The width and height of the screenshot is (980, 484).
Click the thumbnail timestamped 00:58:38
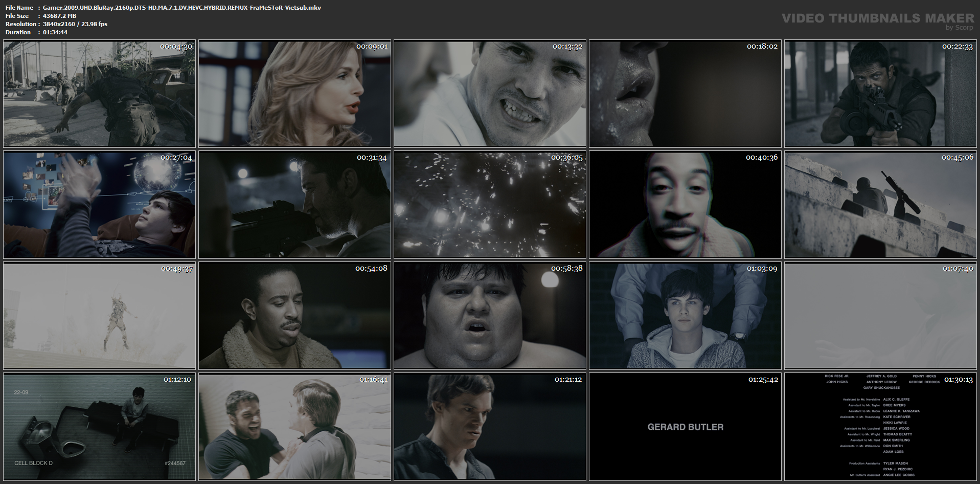(x=490, y=316)
